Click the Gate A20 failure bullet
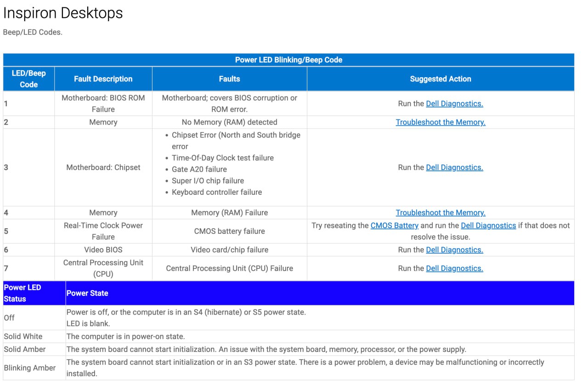This screenshot has height=390, width=588. click(x=199, y=169)
